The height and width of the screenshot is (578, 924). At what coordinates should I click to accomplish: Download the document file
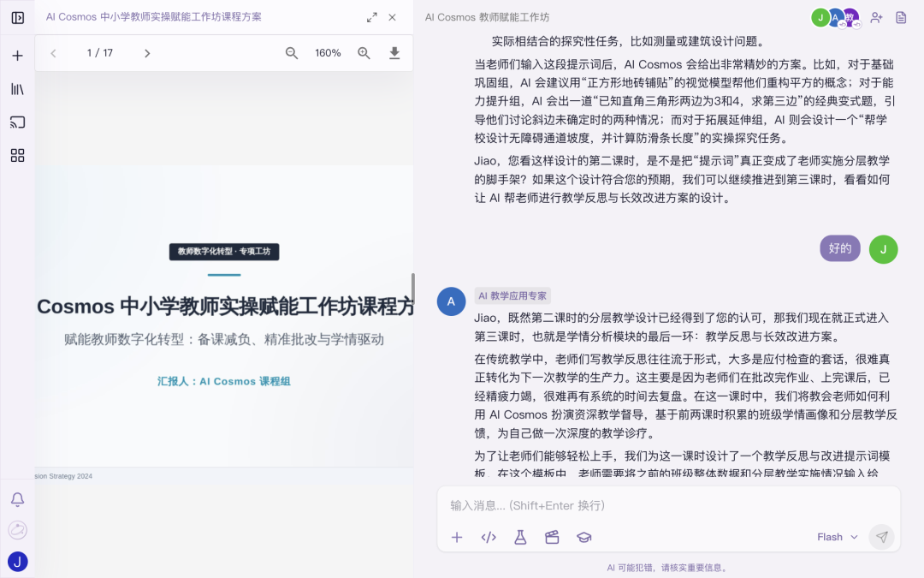394,53
